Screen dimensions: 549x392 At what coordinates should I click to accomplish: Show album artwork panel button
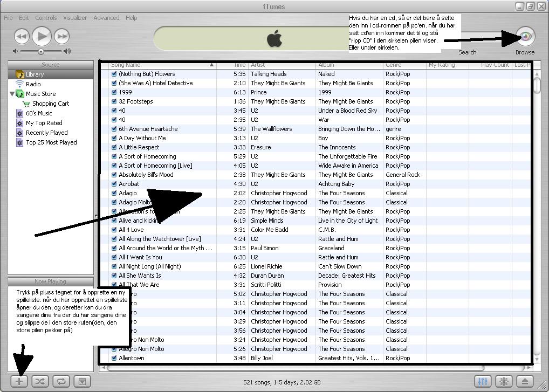(x=82, y=382)
